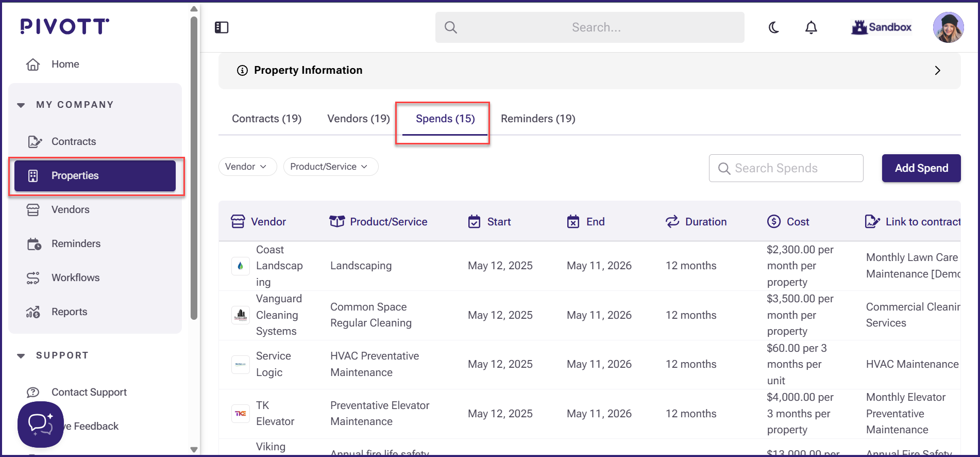Click Preventative Elevator Maintenance product cell
Image resolution: width=980 pixels, height=457 pixels.
(x=380, y=414)
